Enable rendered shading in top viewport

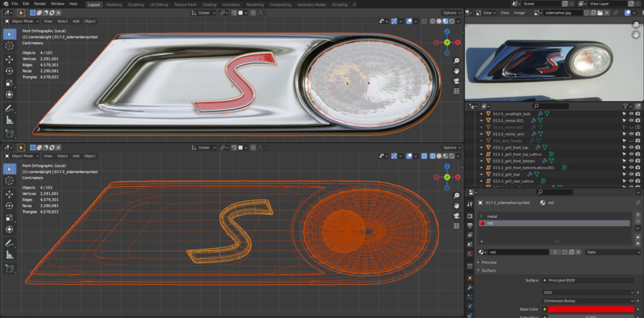(452, 21)
